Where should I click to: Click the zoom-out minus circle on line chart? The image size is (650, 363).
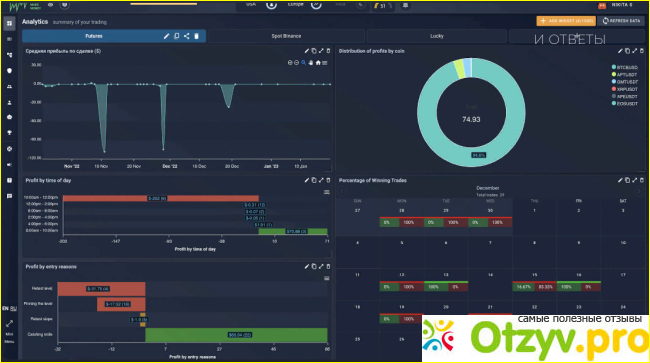pyautogui.click(x=296, y=63)
